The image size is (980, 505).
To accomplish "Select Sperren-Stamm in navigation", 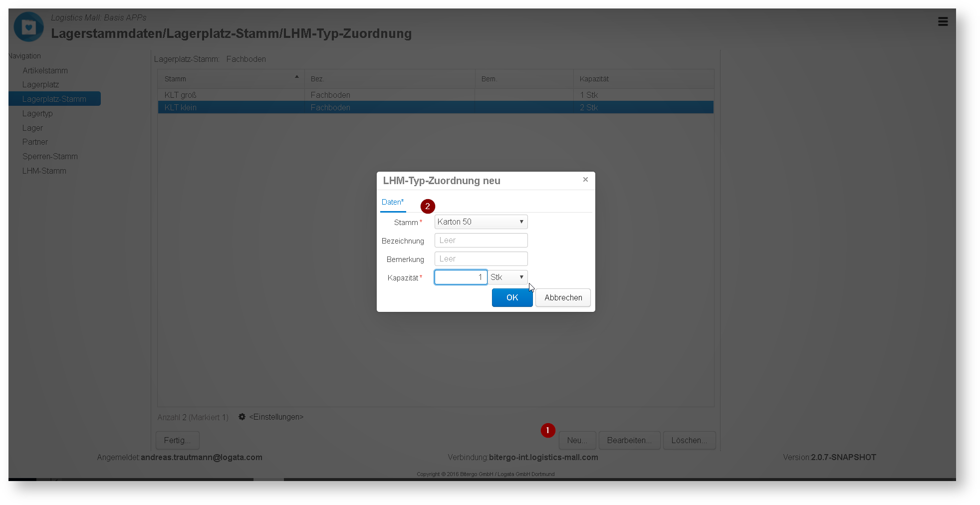I will (x=50, y=157).
